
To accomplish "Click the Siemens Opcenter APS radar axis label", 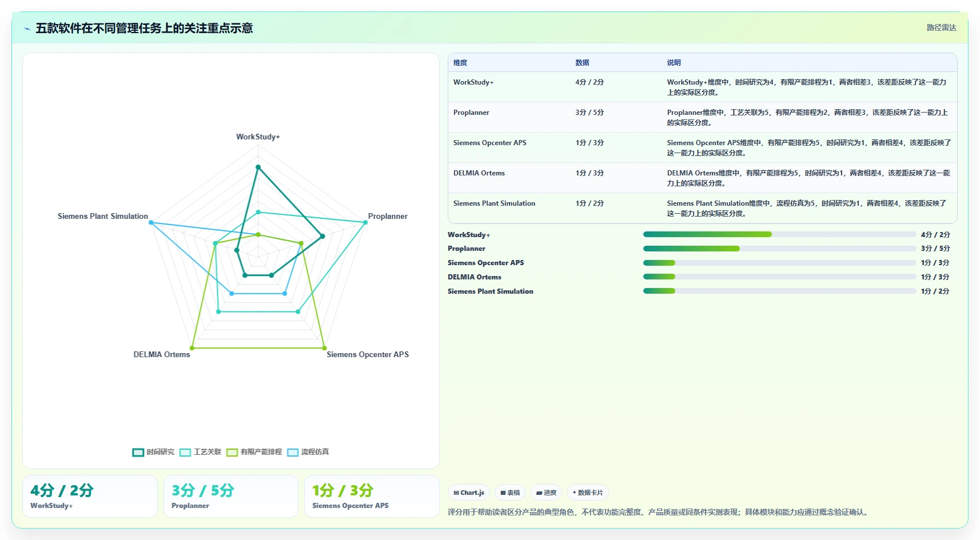I will tap(368, 355).
